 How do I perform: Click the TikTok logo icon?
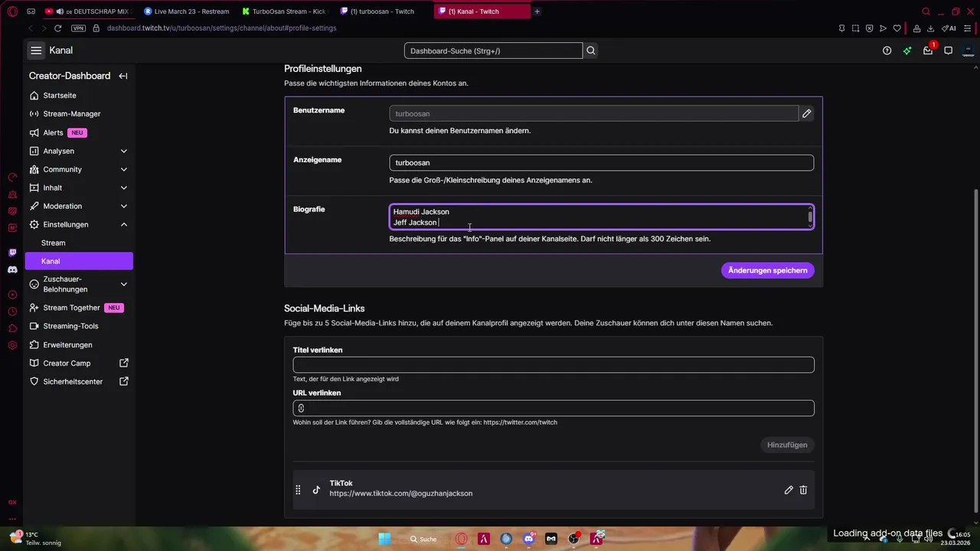click(x=316, y=490)
